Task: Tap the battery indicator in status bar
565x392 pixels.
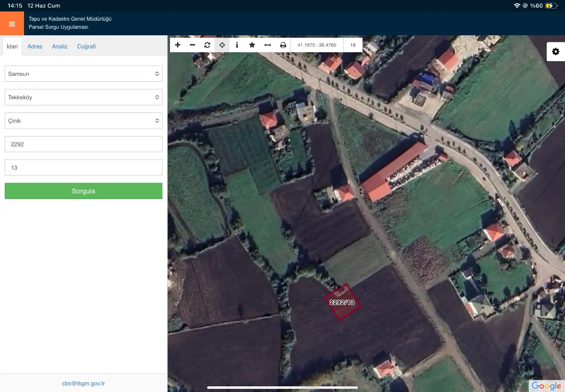Action: [551, 6]
